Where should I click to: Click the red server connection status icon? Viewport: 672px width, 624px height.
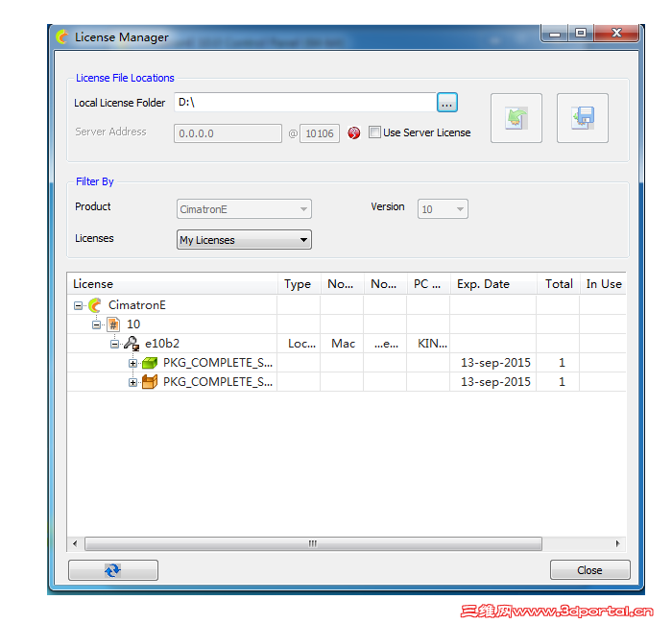[x=353, y=132]
